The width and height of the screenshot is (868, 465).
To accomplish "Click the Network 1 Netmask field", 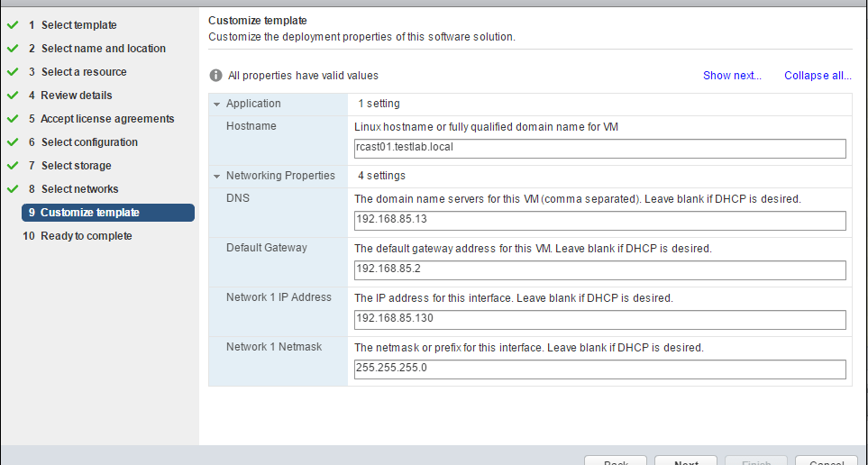I will 600,369.
